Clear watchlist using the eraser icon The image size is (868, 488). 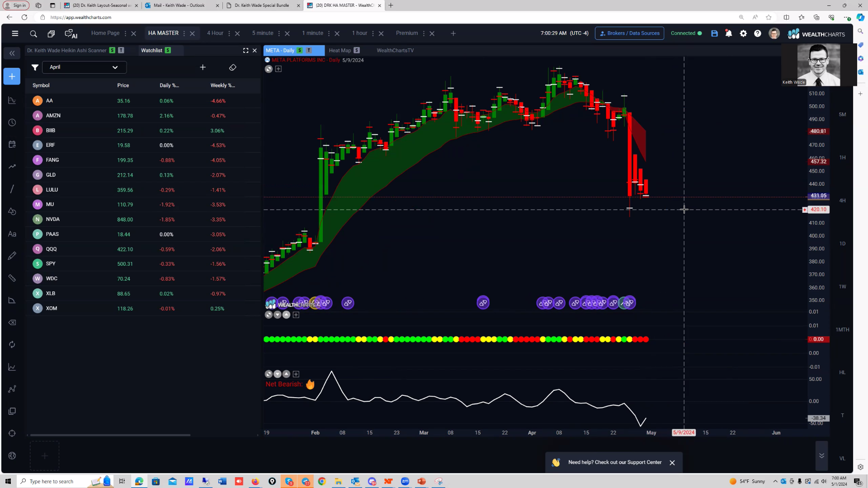pyautogui.click(x=233, y=67)
